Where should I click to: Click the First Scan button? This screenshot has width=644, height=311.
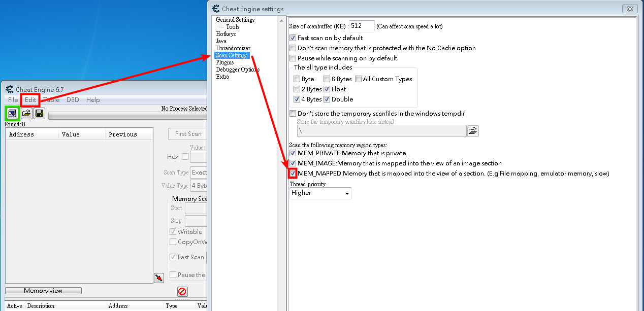click(188, 134)
